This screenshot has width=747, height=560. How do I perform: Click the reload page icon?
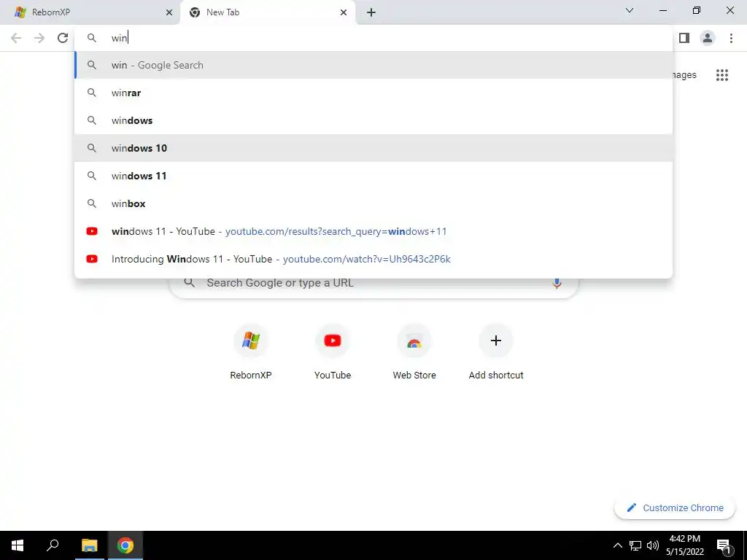pyautogui.click(x=63, y=38)
